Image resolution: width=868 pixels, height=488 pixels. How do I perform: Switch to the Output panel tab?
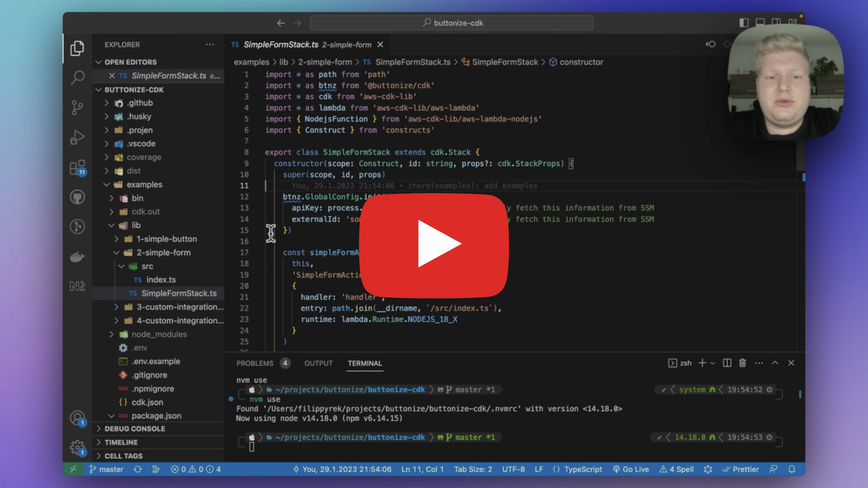(319, 363)
